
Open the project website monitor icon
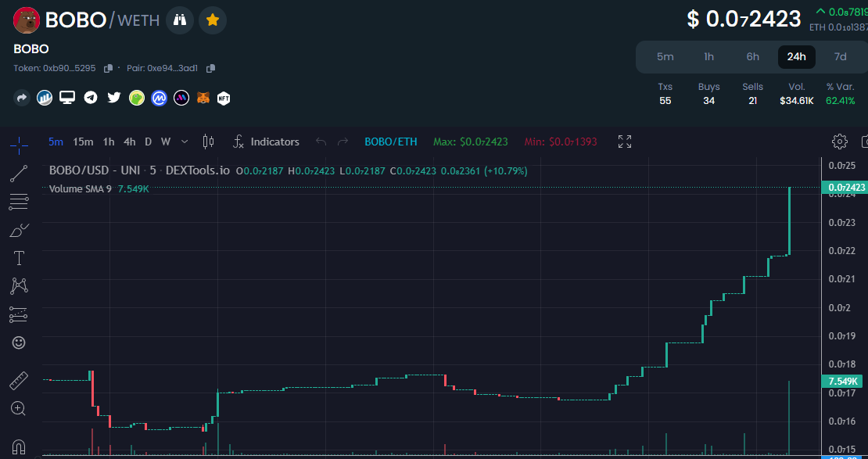tap(67, 98)
